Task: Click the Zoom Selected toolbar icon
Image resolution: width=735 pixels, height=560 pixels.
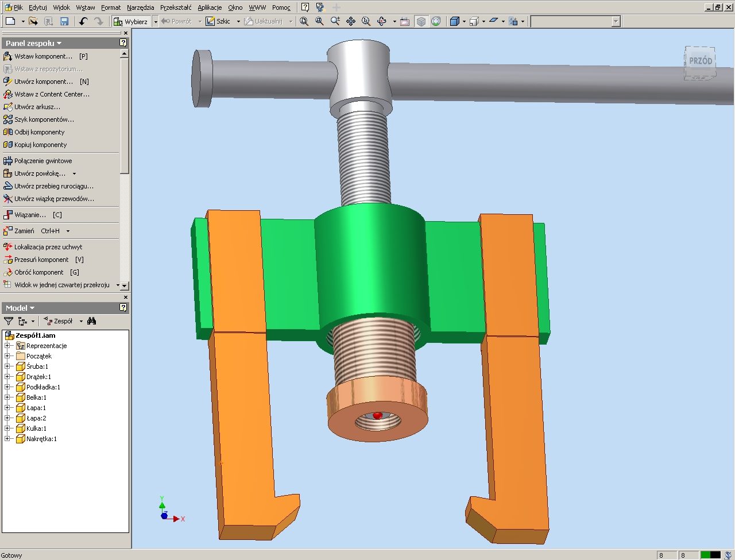Action: click(366, 21)
